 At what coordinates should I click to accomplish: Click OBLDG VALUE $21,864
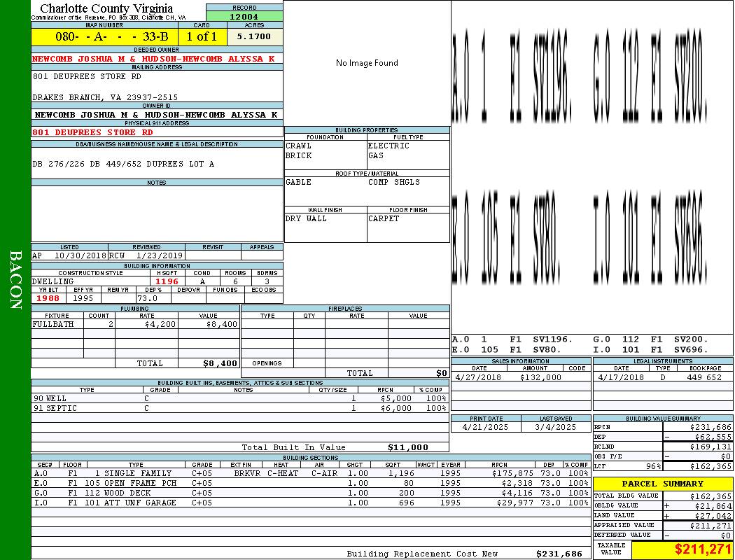click(x=713, y=506)
